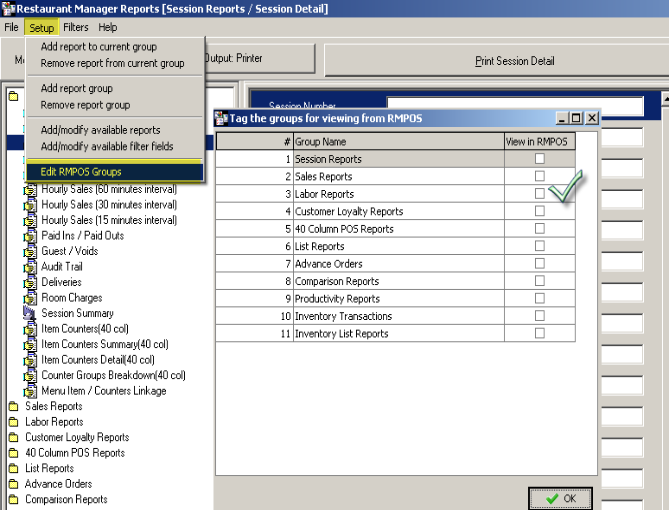Click the Sales Reports folder icon
Viewport: 669px width, 510px height.
[x=14, y=406]
